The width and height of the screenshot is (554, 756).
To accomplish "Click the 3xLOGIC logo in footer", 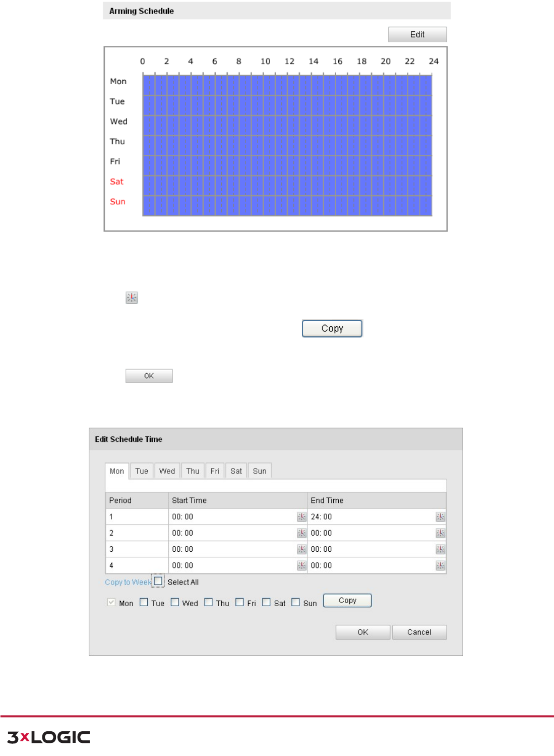I will click(48, 737).
